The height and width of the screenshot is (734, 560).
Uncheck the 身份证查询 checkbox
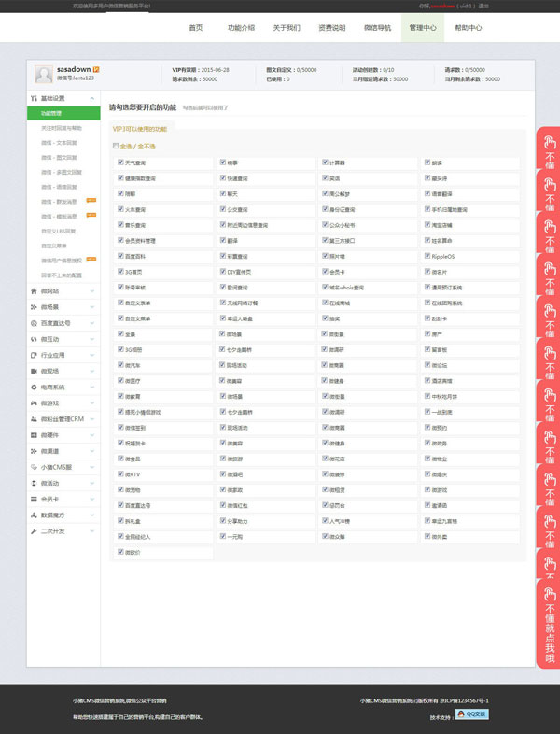click(325, 209)
